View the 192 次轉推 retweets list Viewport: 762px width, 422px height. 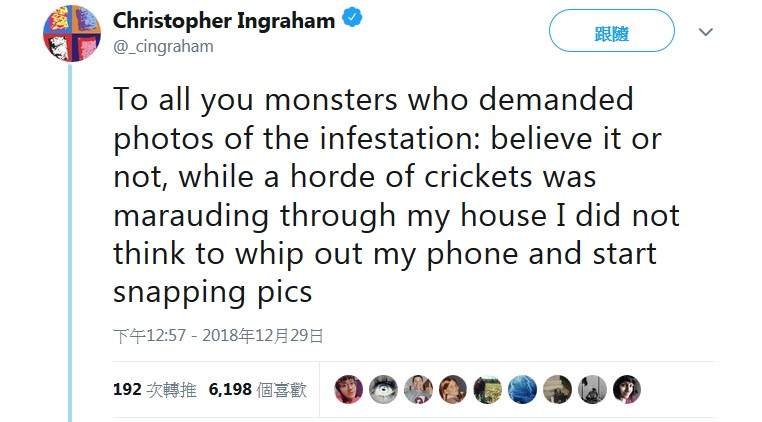coord(154,390)
